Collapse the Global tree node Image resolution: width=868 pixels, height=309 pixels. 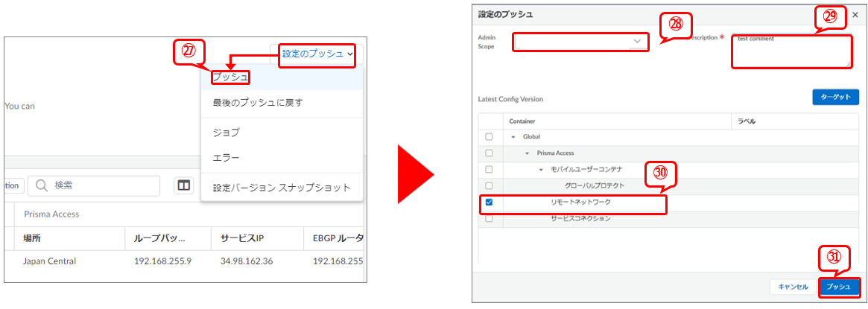513,137
